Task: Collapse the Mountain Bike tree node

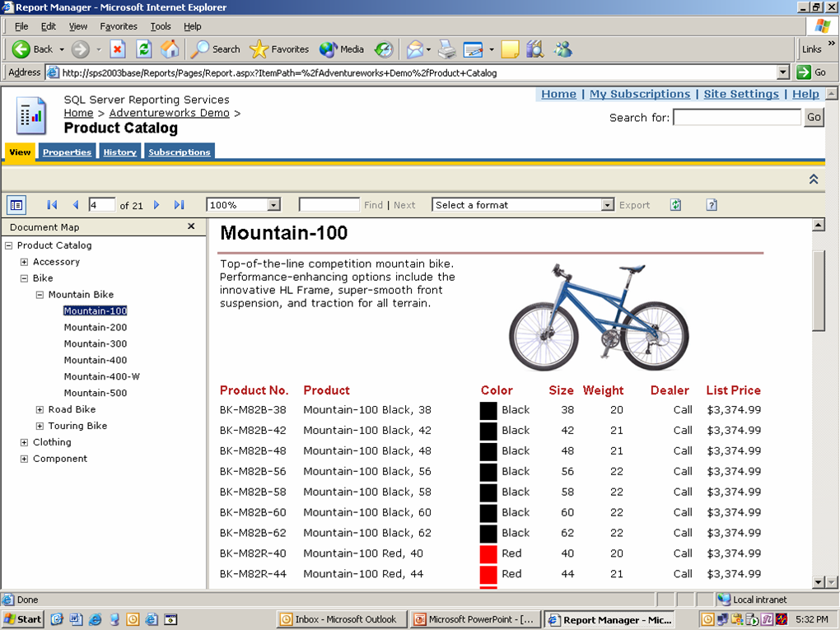Action: coord(40,294)
